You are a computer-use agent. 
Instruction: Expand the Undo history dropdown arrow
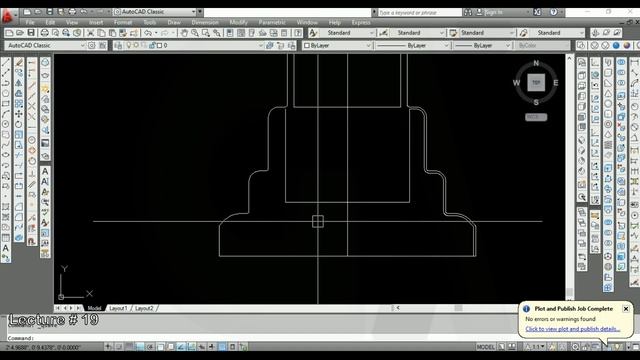pyautogui.click(x=156, y=33)
